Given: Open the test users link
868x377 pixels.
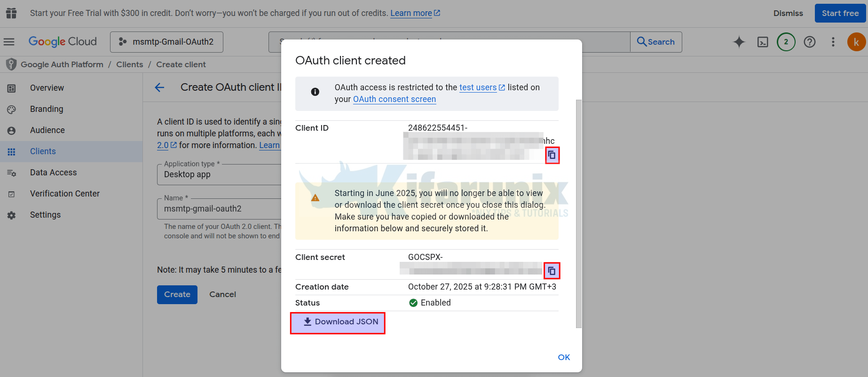Looking at the screenshot, I should tap(478, 87).
